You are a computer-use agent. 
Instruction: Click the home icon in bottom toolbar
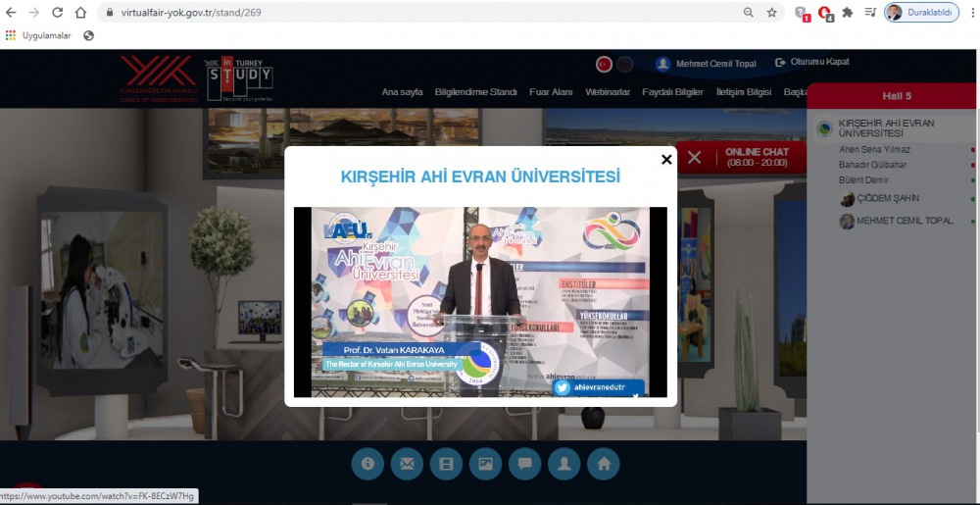pos(604,463)
